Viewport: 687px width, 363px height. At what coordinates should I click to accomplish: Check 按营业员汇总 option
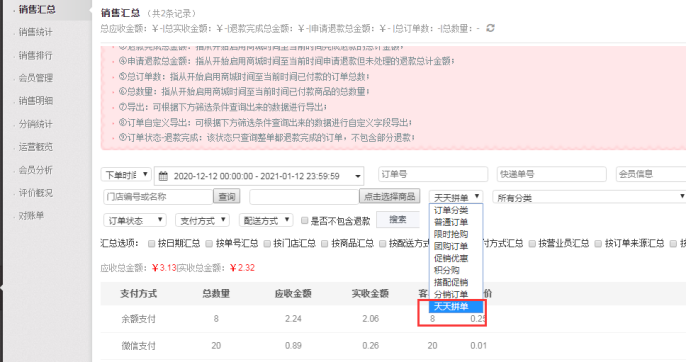point(532,243)
